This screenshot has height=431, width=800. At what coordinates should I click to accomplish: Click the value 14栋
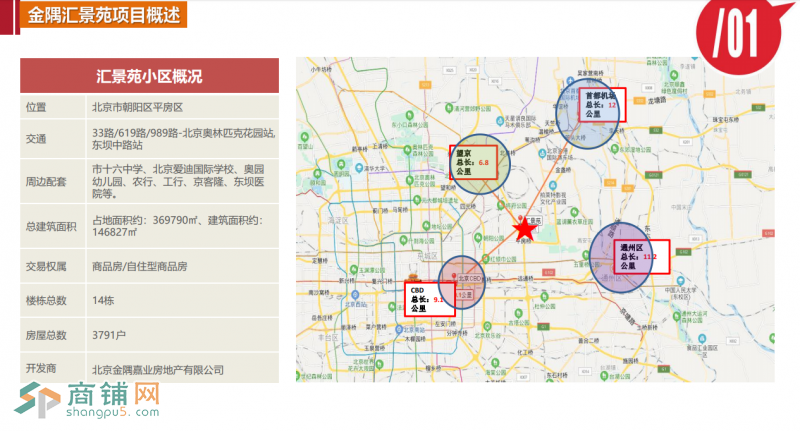(x=103, y=300)
